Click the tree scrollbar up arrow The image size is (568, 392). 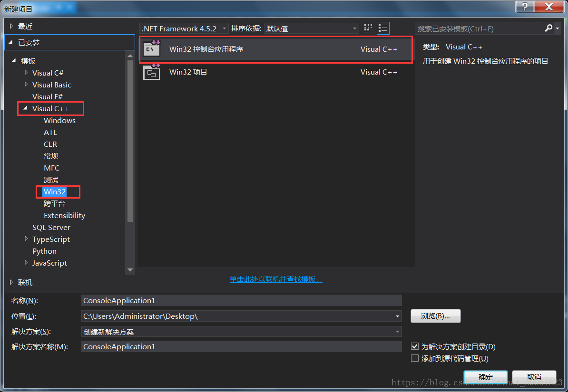[130, 56]
